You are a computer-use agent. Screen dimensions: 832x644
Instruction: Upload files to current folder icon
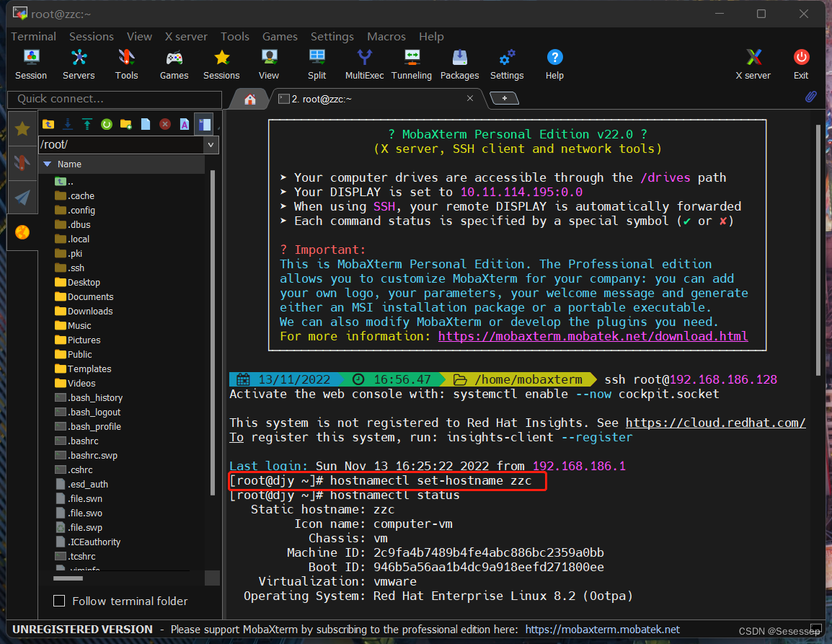87,124
